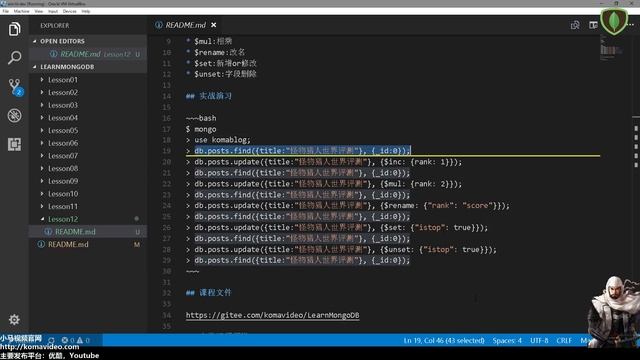Viewport: 640px width, 360px height.
Task: Expand the Lesson03 folder
Action: click(x=62, y=105)
